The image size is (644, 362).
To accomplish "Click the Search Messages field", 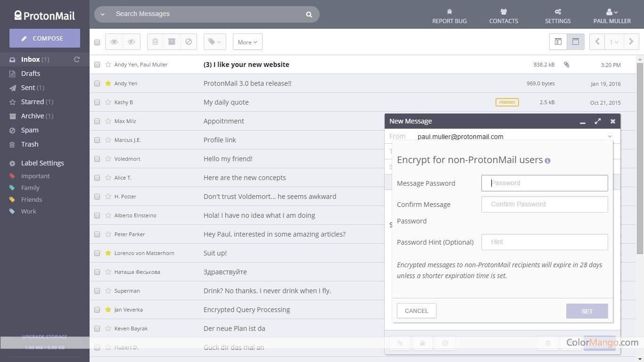I will coord(207,14).
